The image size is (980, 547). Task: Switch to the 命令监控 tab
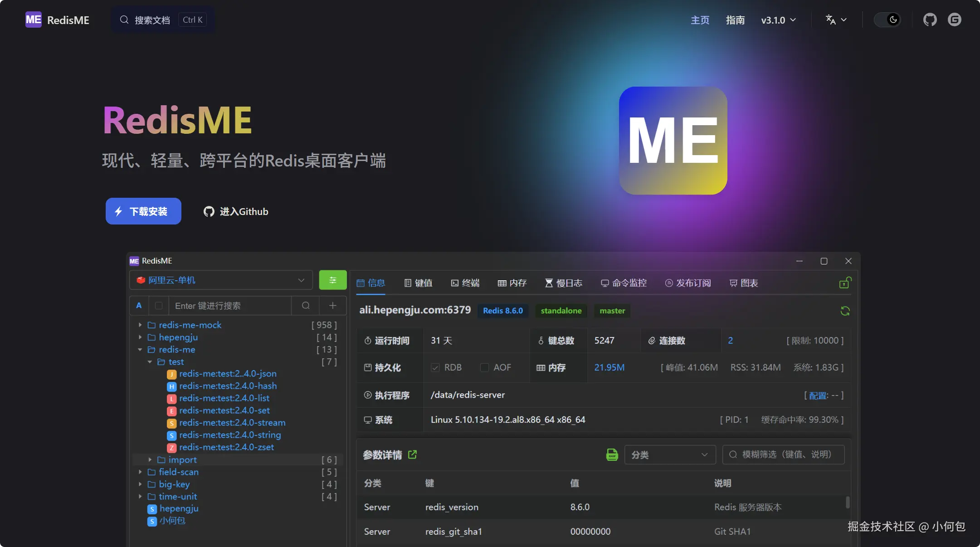[x=624, y=283]
